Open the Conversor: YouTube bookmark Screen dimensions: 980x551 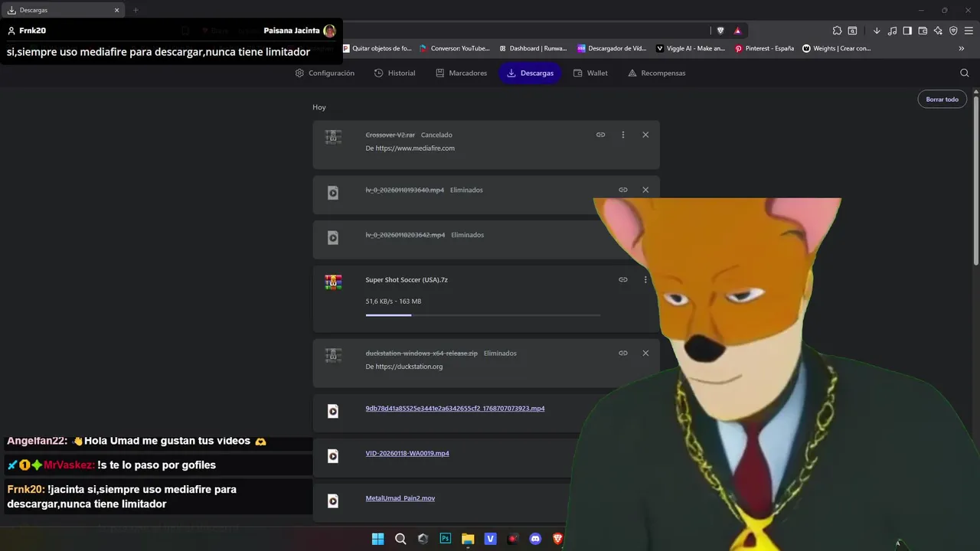455,48
